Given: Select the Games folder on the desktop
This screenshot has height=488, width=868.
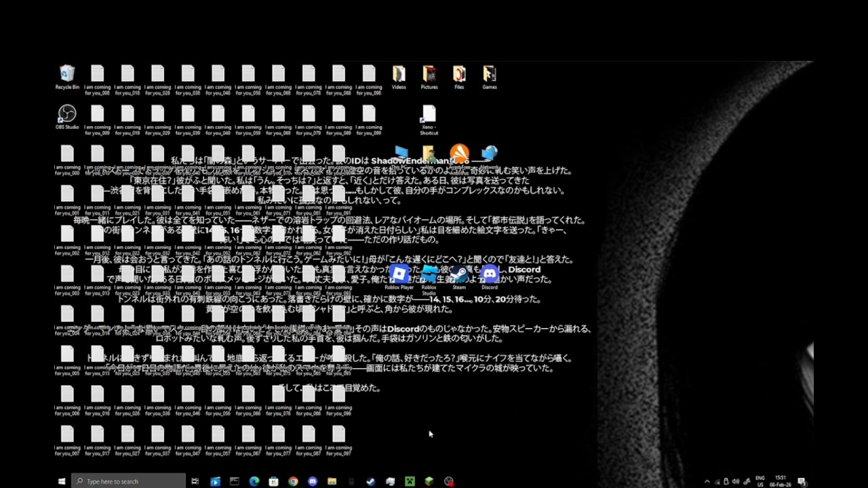Looking at the screenshot, I should tap(490, 78).
